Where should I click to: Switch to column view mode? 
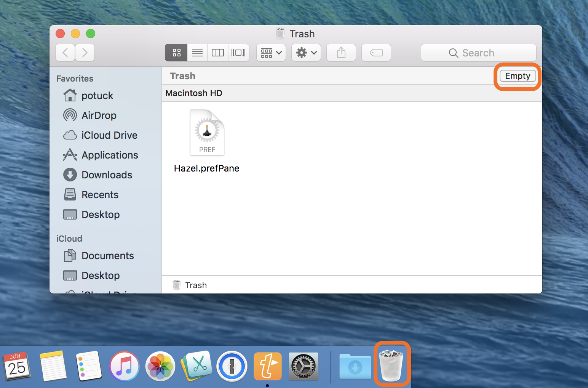coord(218,53)
